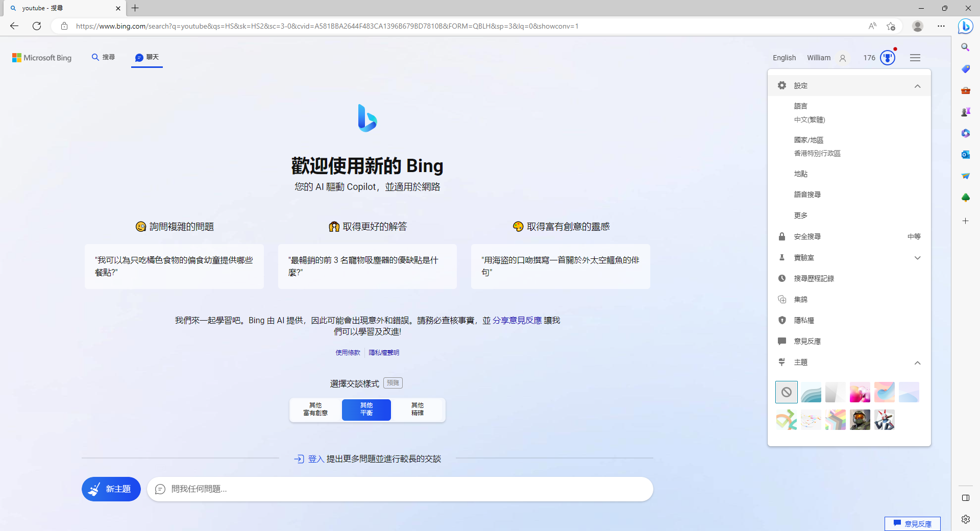Click the 新主題 new topic button
The height and width of the screenshot is (531, 980).
point(111,489)
